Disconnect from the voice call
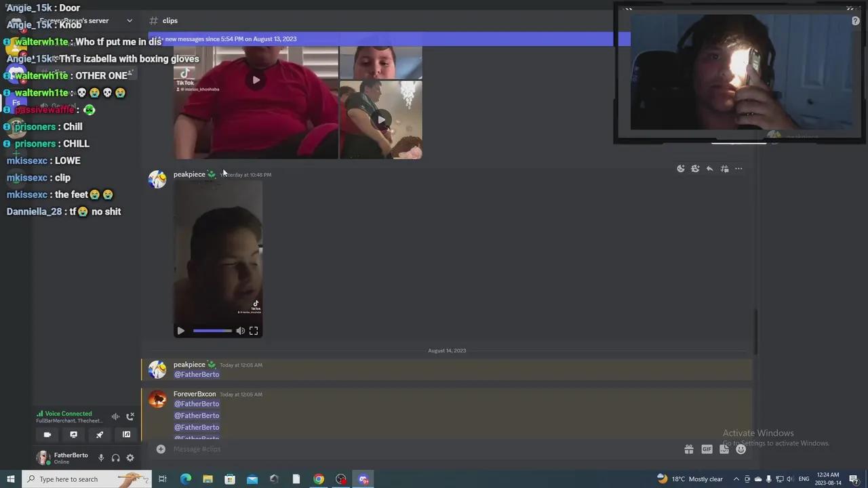 [x=130, y=416]
